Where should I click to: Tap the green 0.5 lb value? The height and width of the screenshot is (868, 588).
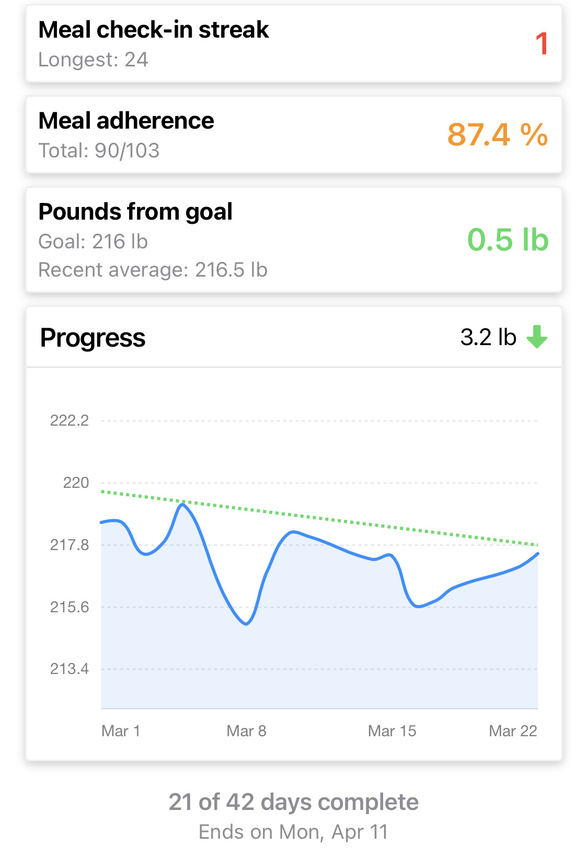(508, 240)
